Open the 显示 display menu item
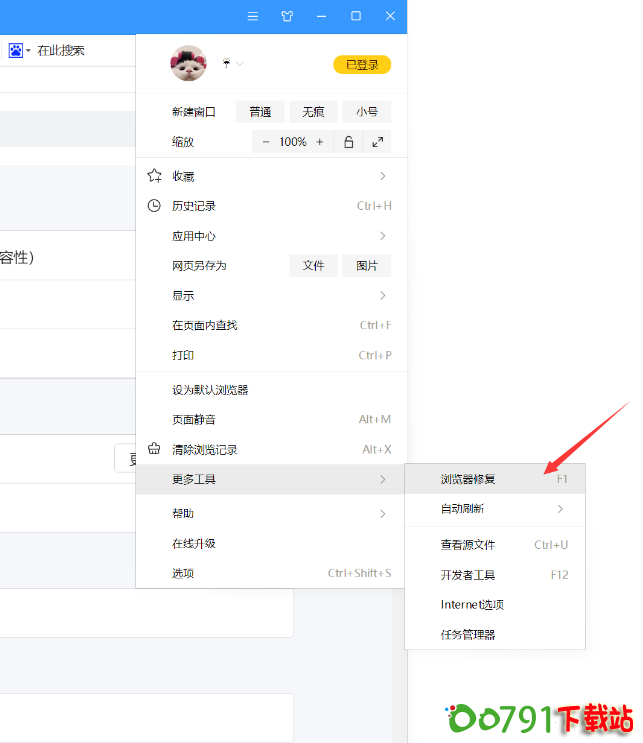 click(272, 296)
